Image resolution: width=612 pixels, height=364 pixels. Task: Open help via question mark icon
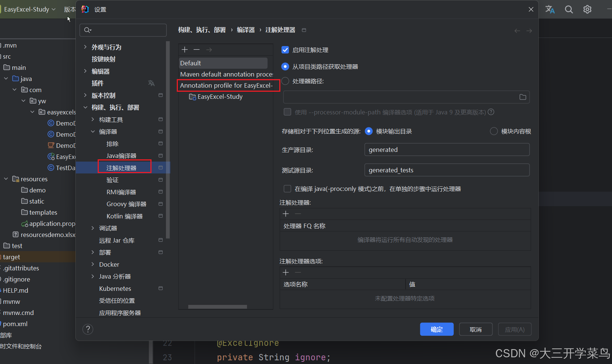click(88, 329)
